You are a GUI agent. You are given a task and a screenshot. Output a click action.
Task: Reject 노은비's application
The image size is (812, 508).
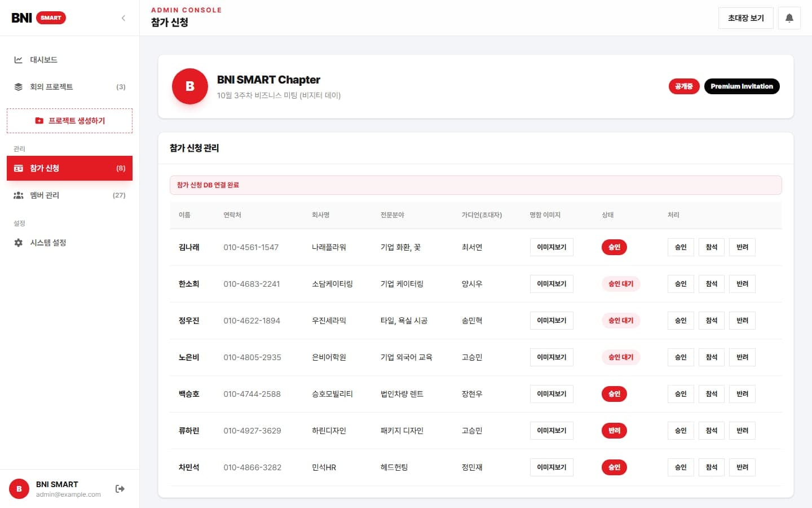(x=742, y=357)
